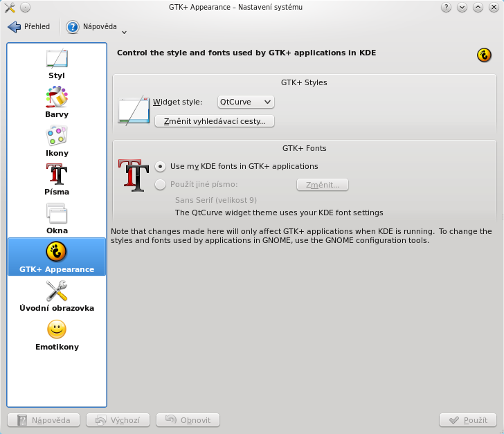This screenshot has height=434, width=504.
Task: Minimize the window using titlebar down arrow
Action: click(x=462, y=7)
